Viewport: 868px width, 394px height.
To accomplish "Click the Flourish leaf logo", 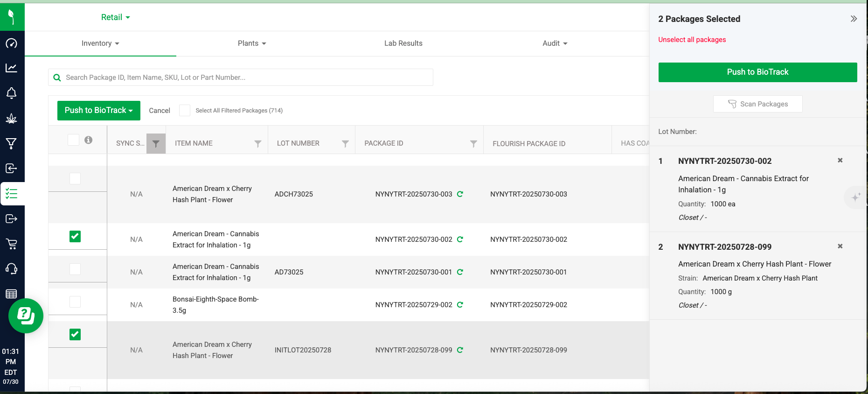I will point(12,17).
